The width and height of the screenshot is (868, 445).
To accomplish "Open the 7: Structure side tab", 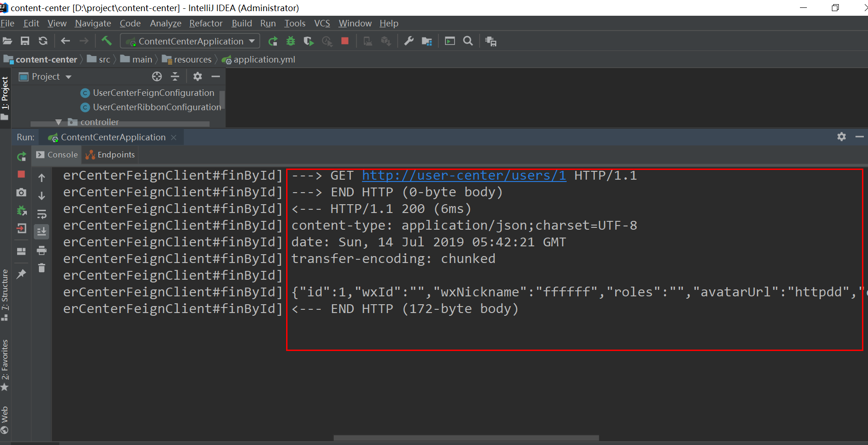I will [x=5, y=295].
